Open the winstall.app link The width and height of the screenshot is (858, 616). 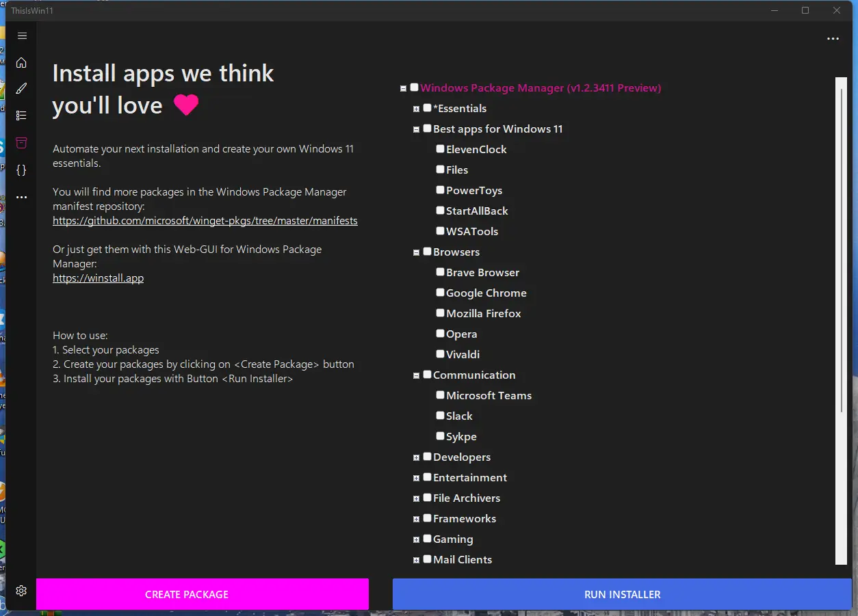click(98, 278)
